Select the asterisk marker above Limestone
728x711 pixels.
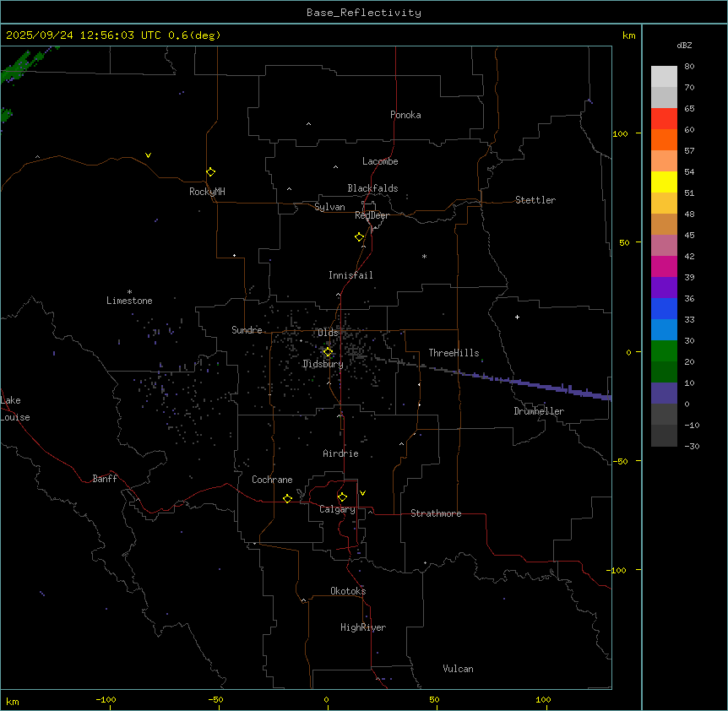pos(129,291)
